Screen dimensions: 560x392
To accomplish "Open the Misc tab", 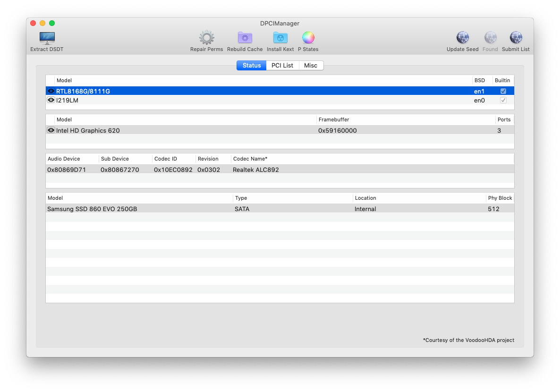I will point(311,65).
